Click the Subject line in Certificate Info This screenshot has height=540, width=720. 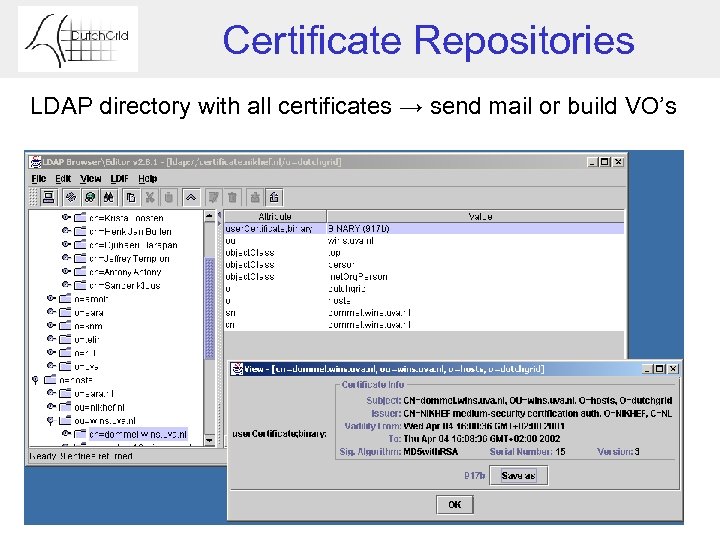pyautogui.click(x=519, y=400)
